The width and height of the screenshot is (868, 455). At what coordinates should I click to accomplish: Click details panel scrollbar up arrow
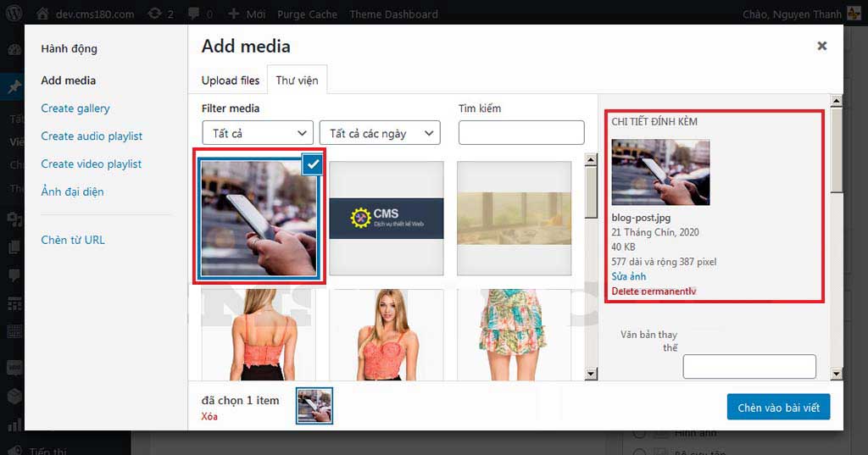tap(837, 101)
